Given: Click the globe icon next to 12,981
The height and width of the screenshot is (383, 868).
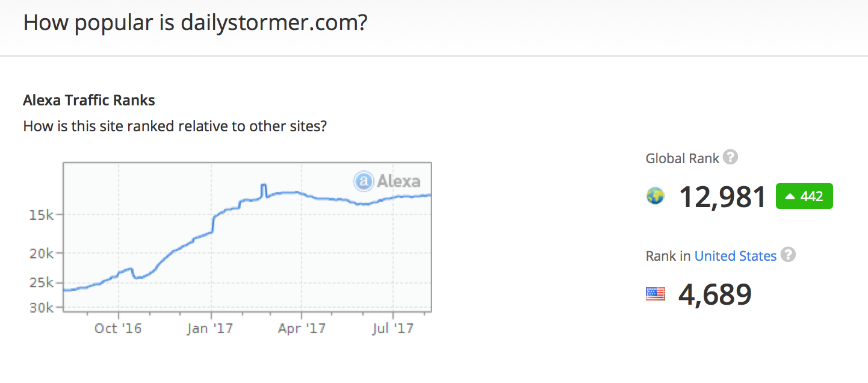Looking at the screenshot, I should 656,196.
